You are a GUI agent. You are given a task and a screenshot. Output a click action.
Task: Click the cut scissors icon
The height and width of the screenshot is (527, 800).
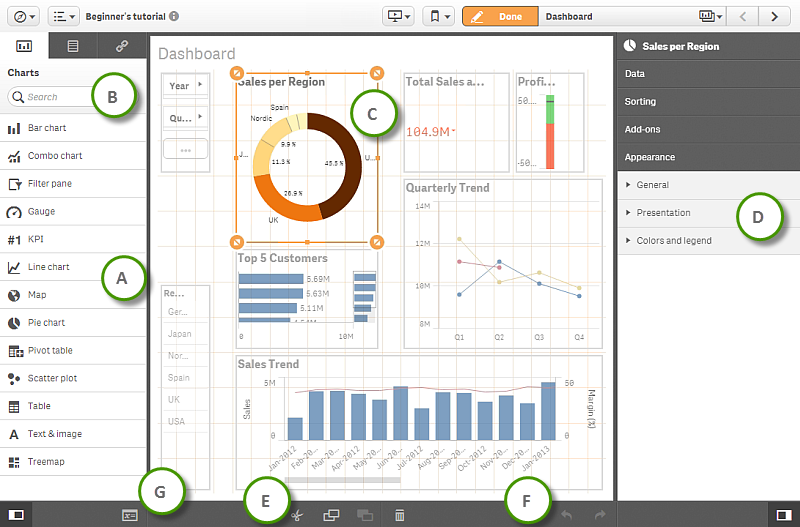pyautogui.click(x=297, y=515)
